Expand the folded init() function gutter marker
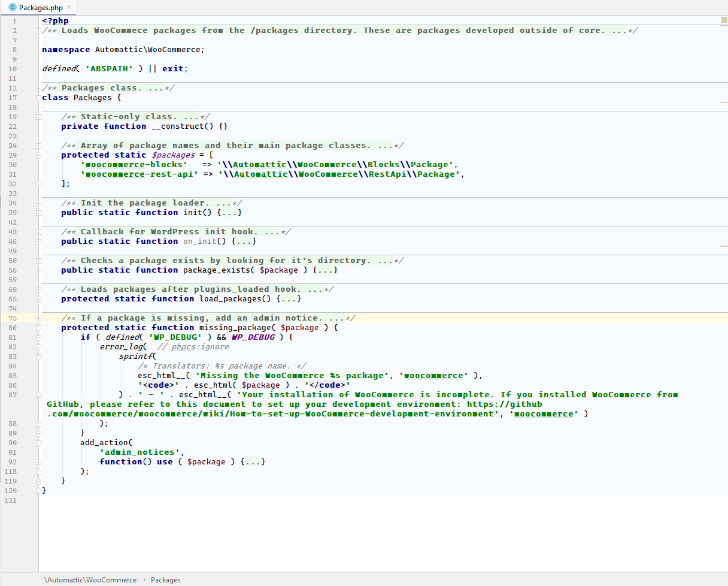Image resolution: width=728 pixels, height=586 pixels. coord(39,213)
